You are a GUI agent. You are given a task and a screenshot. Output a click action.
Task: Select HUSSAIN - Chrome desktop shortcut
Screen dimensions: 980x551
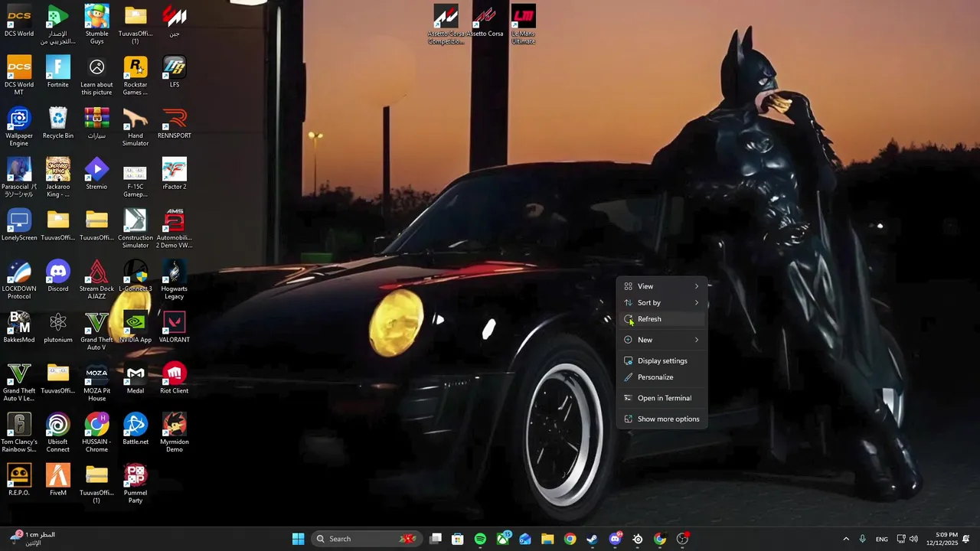[x=96, y=432]
